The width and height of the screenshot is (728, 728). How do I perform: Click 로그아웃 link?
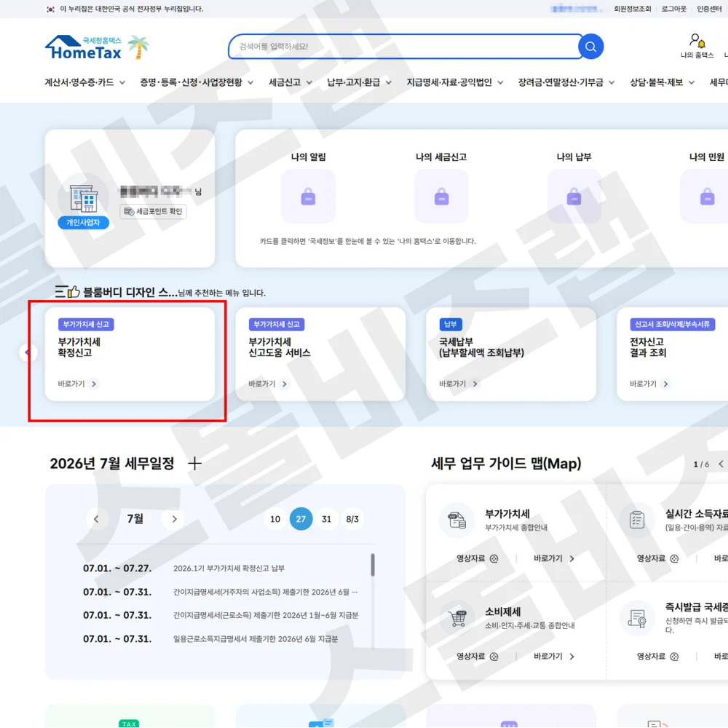point(673,9)
